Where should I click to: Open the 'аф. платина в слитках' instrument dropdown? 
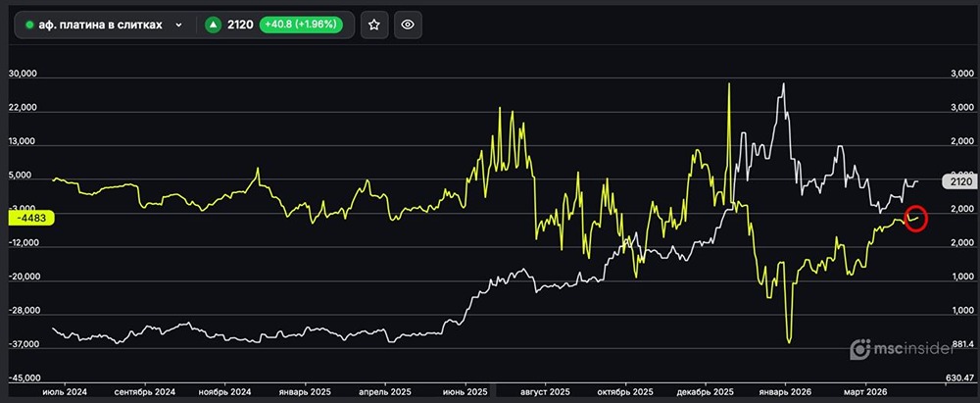tap(104, 25)
